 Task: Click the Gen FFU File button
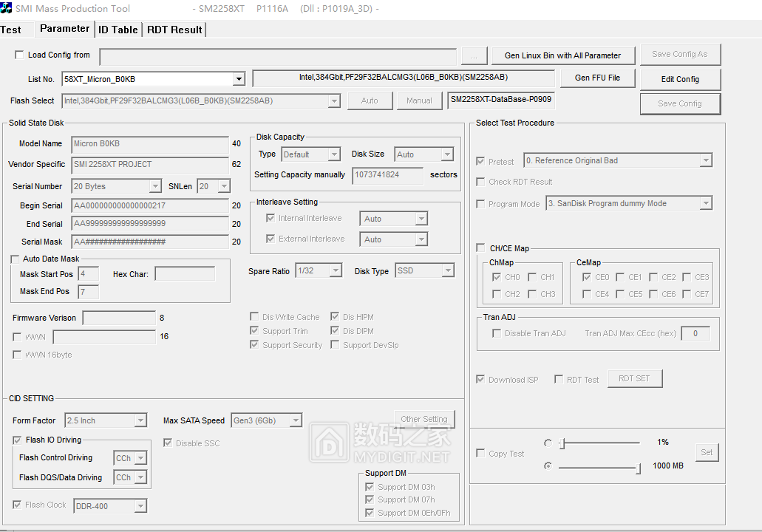tap(597, 78)
